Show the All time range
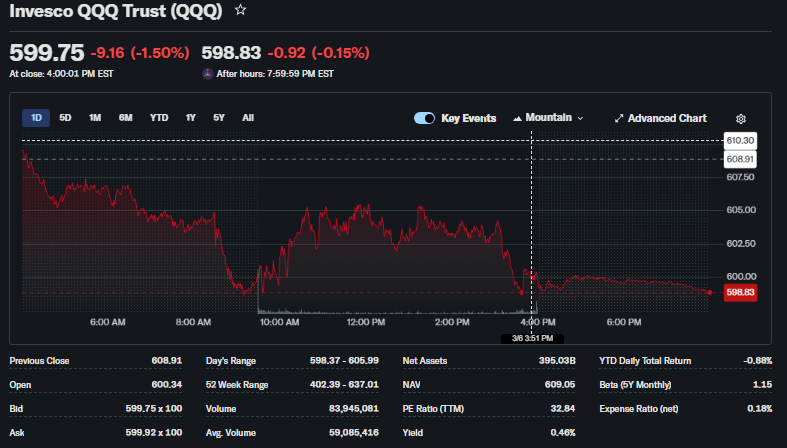The height and width of the screenshot is (448, 787). point(248,118)
